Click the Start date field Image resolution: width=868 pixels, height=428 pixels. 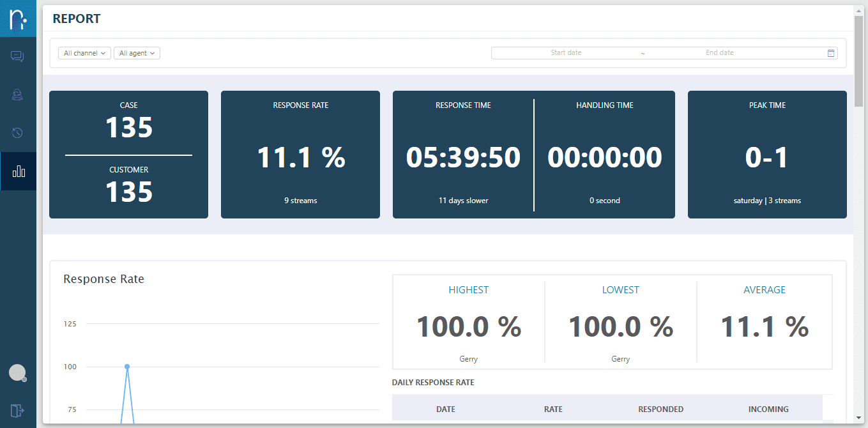click(x=566, y=53)
